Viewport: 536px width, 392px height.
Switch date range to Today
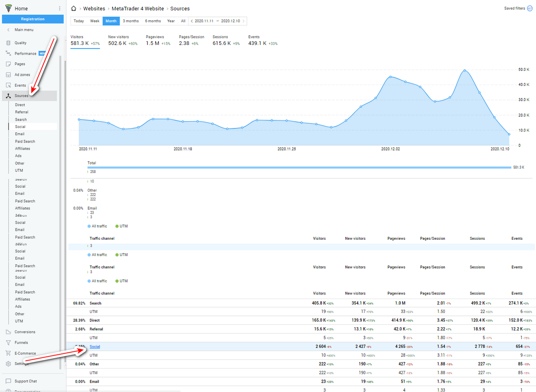point(79,21)
